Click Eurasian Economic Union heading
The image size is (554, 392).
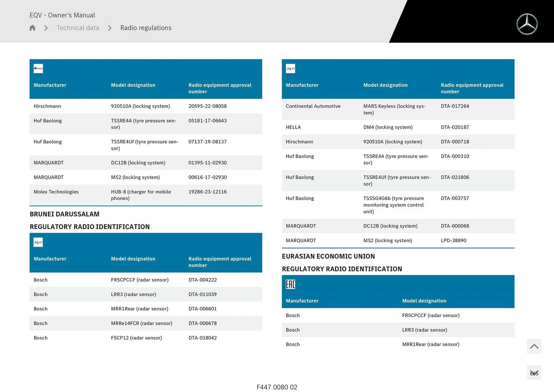328,256
